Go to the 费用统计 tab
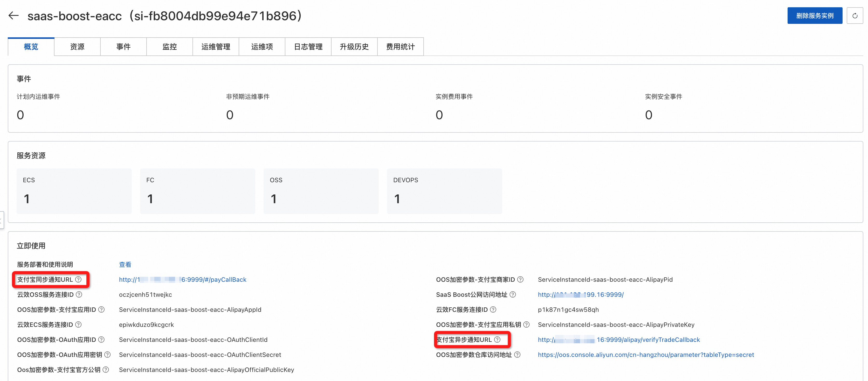Screen dimensions: 868x381 tap(400, 47)
